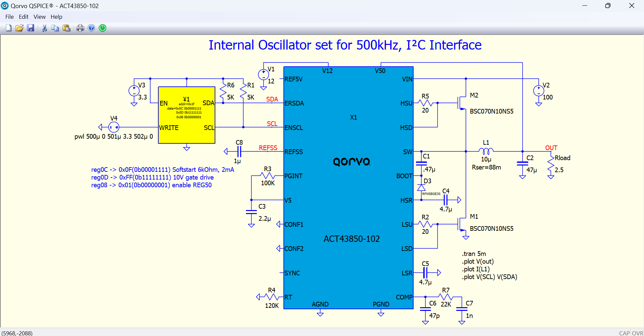Open the Help menu
644x336 pixels.
[x=56, y=17]
